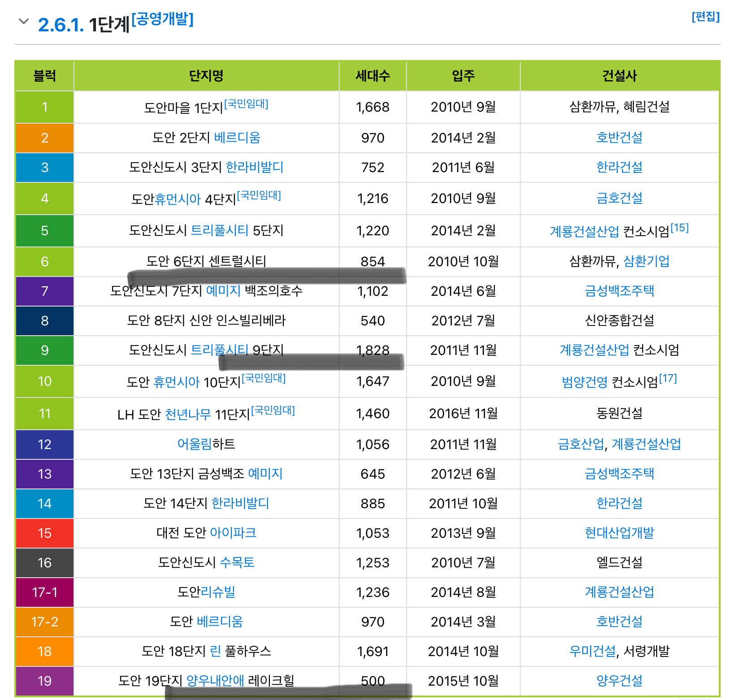Open 양우내안애 link in 19단지 row

(x=215, y=681)
